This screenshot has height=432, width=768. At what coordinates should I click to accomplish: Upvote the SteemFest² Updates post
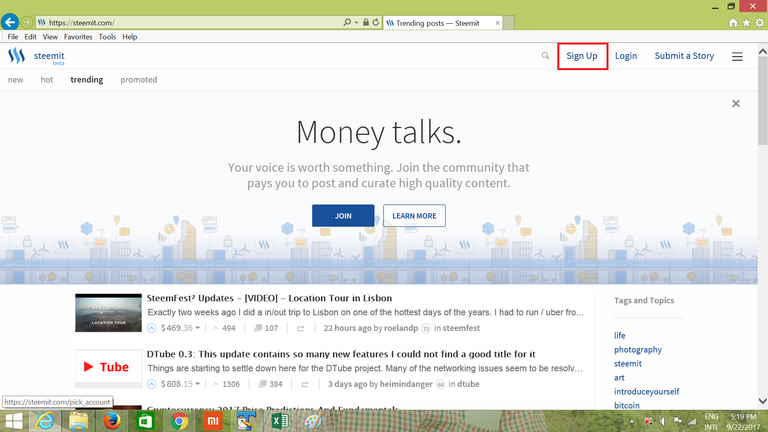point(151,328)
